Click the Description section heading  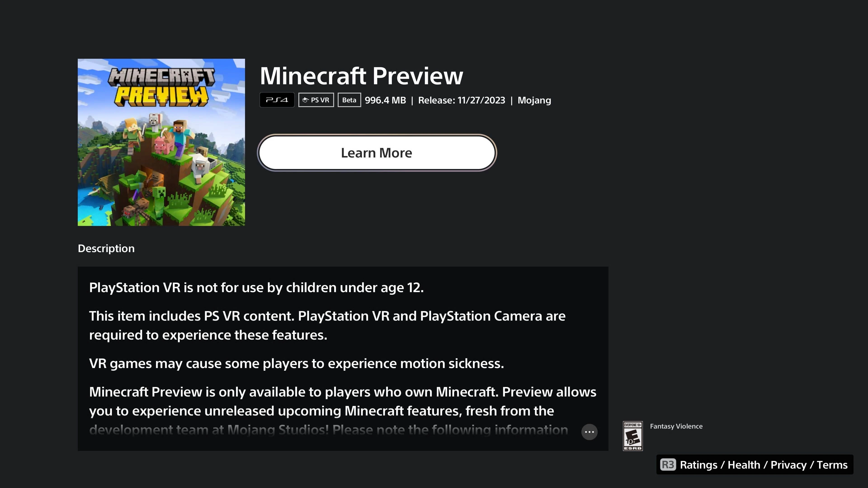pyautogui.click(x=106, y=249)
